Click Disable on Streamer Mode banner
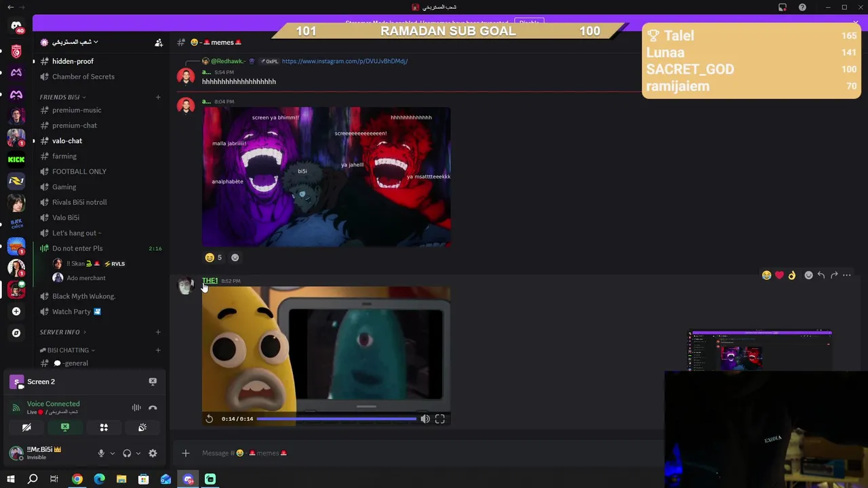 pos(529,22)
